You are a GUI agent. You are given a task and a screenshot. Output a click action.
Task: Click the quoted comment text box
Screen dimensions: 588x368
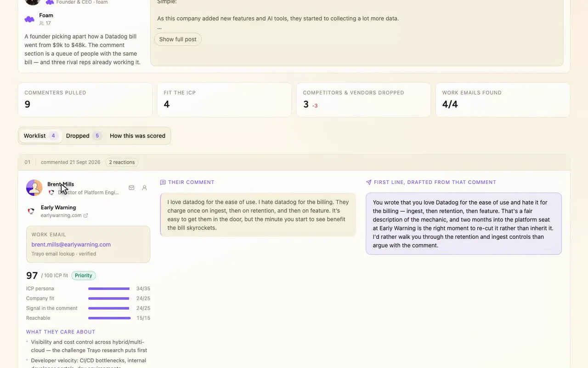coord(258,215)
